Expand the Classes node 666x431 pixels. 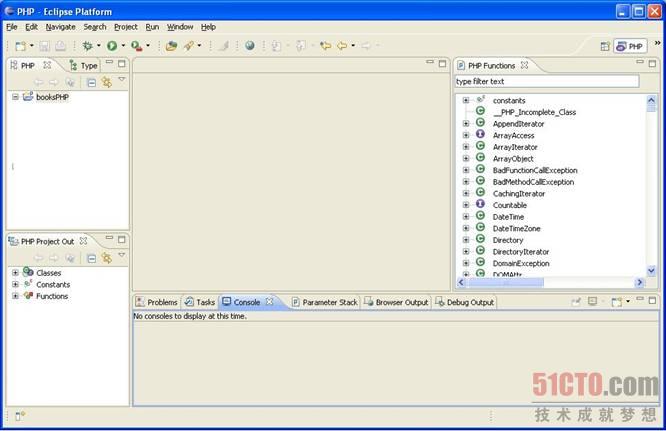[x=15, y=273]
